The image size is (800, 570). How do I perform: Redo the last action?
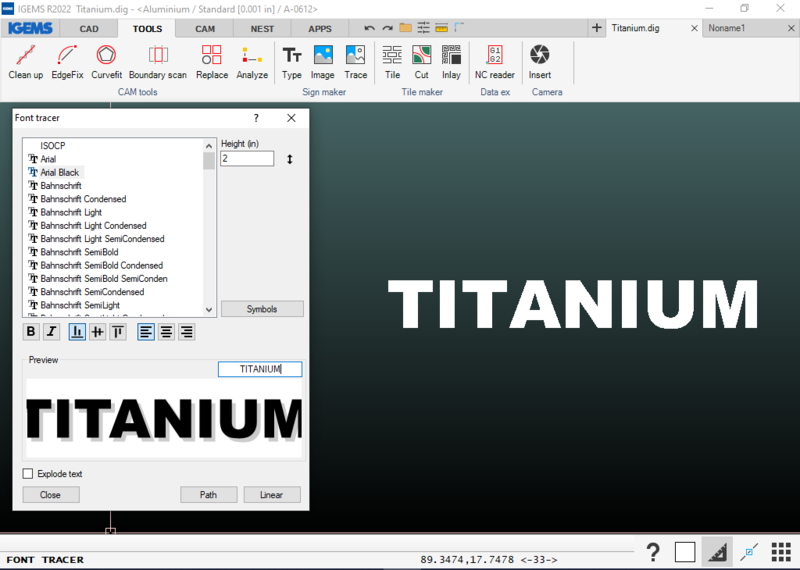(388, 28)
